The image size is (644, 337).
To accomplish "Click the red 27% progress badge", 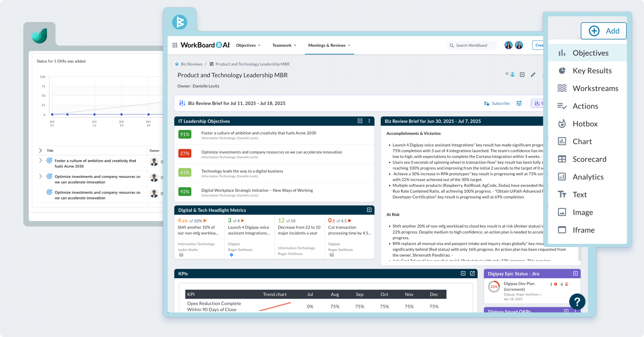I will pyautogui.click(x=185, y=153).
